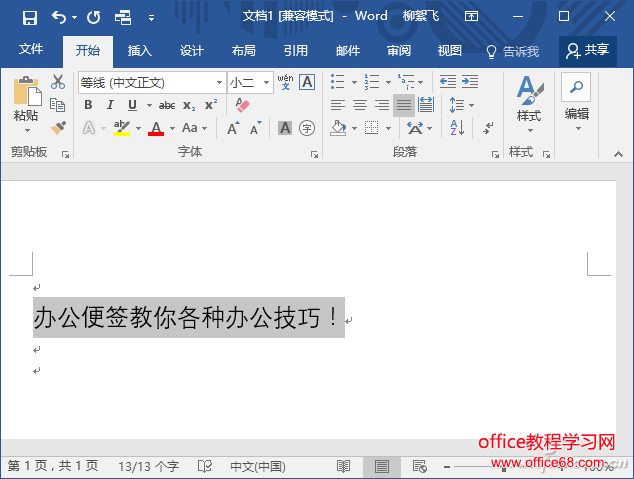634x479 pixels.
Task: Cut selection with the scissors icon
Action: click(x=58, y=82)
